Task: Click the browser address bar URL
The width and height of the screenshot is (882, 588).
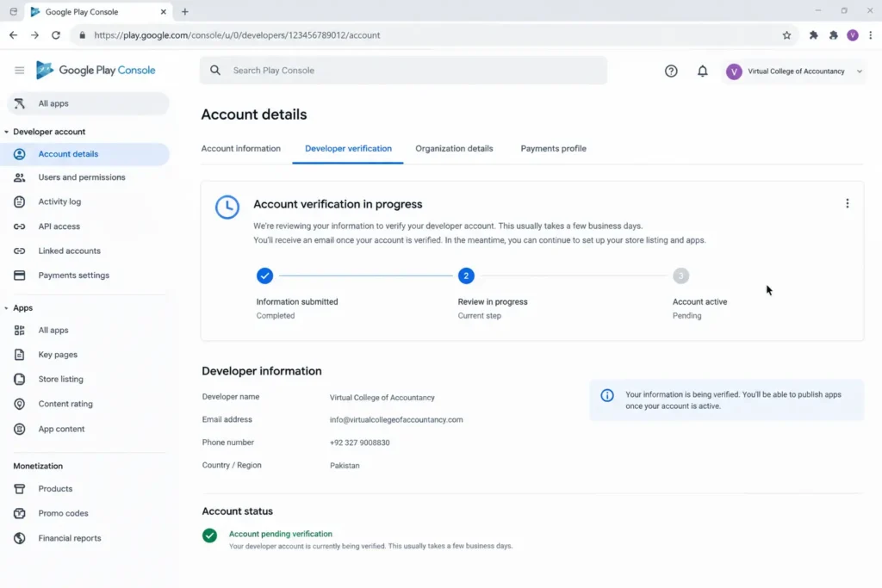Action: tap(237, 35)
